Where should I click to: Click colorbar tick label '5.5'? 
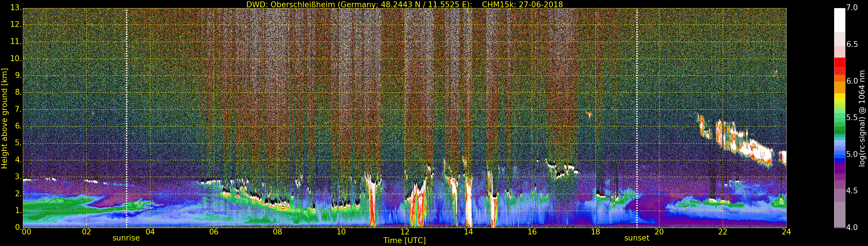tap(852, 118)
